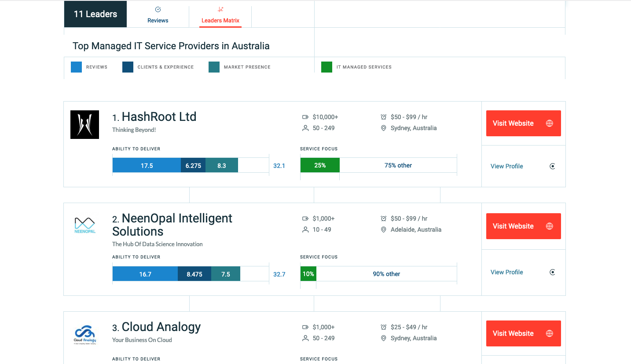
Task: Click the HashRoot View Profile target icon
Action: (552, 166)
